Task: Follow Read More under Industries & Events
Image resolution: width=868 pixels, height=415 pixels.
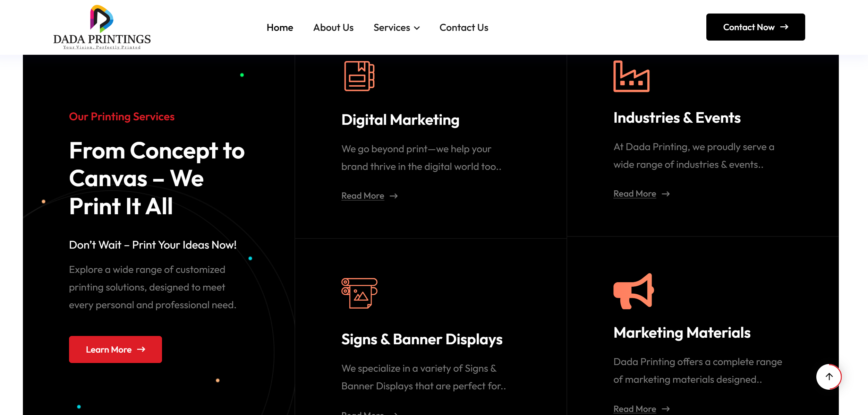Action: 635,194
